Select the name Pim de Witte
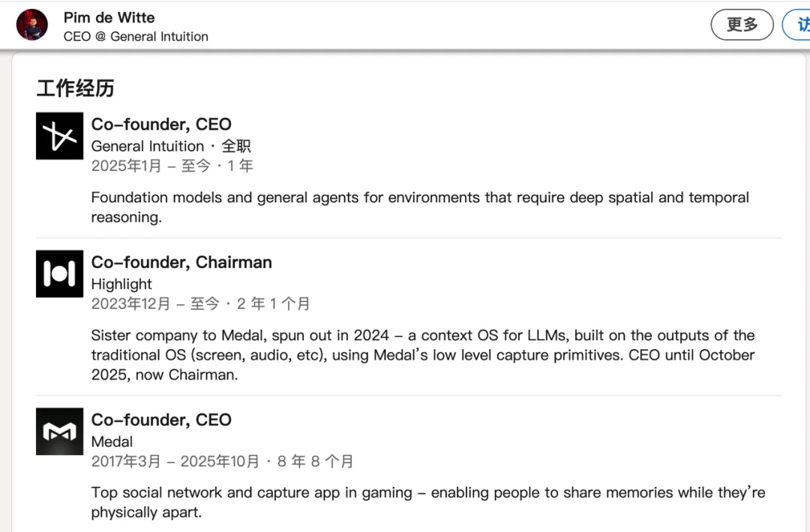 point(109,17)
